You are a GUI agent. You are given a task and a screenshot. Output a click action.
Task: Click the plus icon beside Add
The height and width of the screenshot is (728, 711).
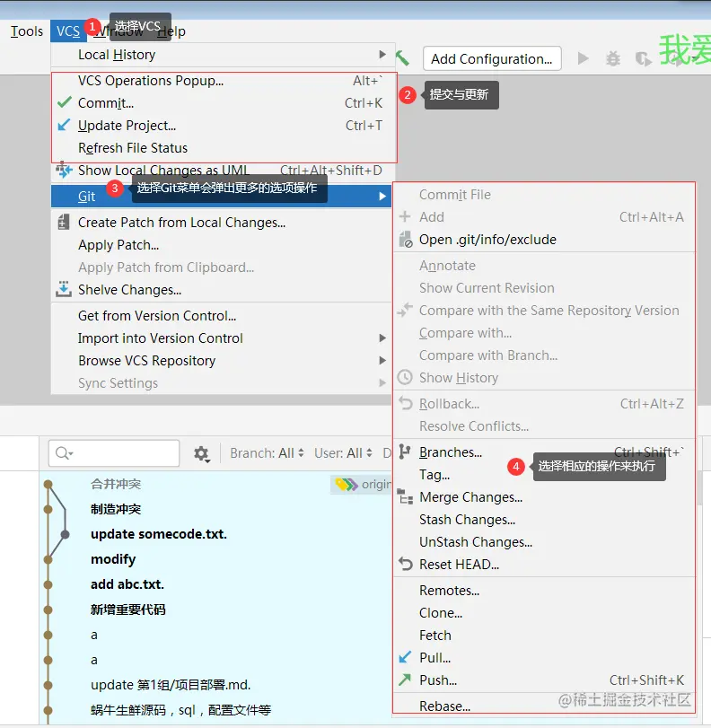405,216
